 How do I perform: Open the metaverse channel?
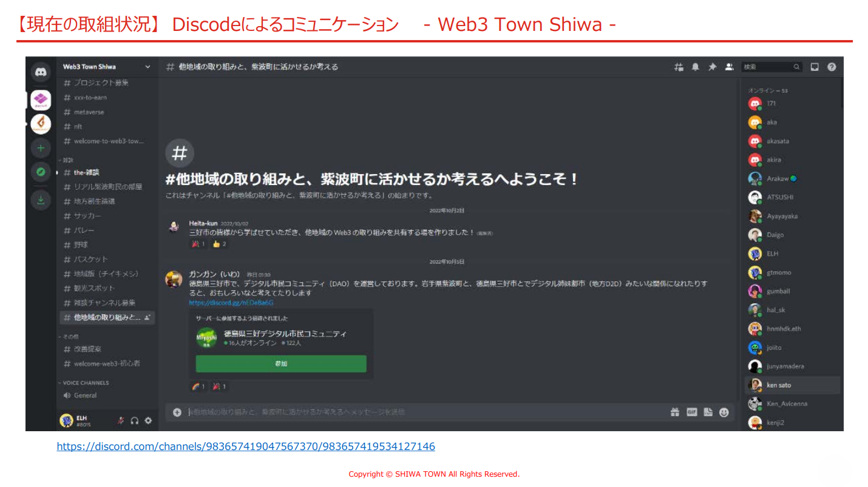(107, 112)
